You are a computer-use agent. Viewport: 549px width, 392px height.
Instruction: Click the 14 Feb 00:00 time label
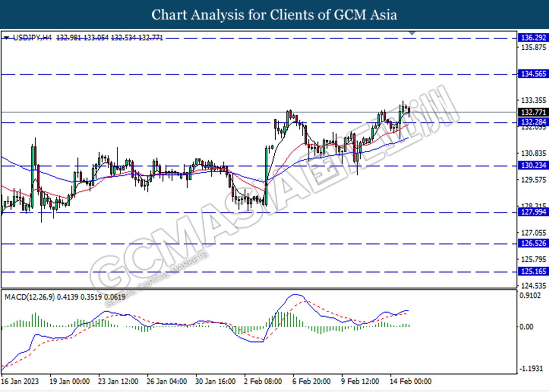pos(411,382)
